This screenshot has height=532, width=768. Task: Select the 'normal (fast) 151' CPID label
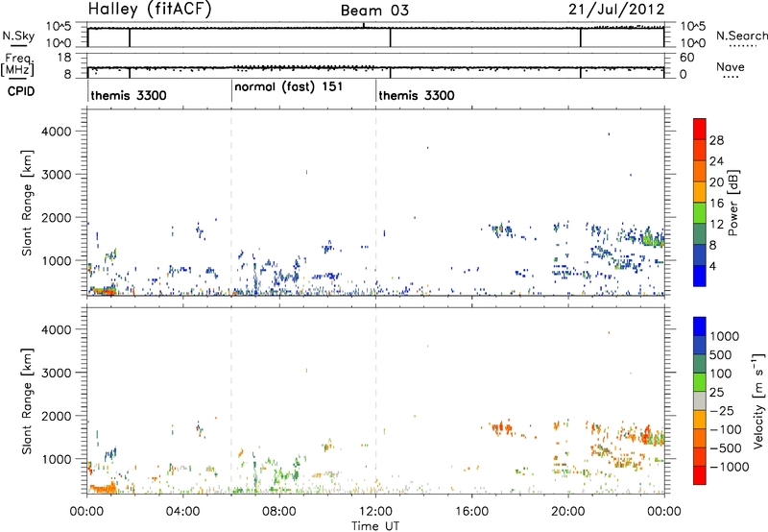click(x=289, y=87)
